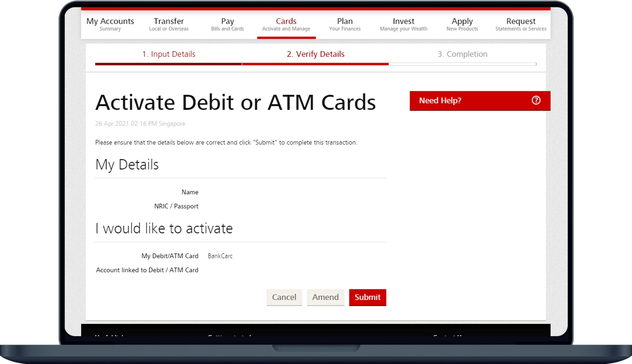Click the Activate Debit or ATM Cards heading
This screenshot has height=364, width=632.
[x=235, y=103]
